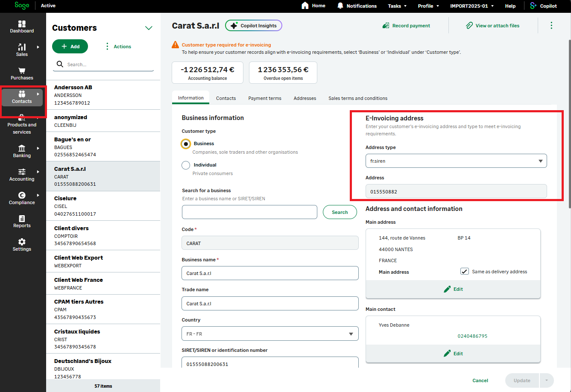
Task: Click the E-Invoicing Address field
Action: [x=456, y=192]
